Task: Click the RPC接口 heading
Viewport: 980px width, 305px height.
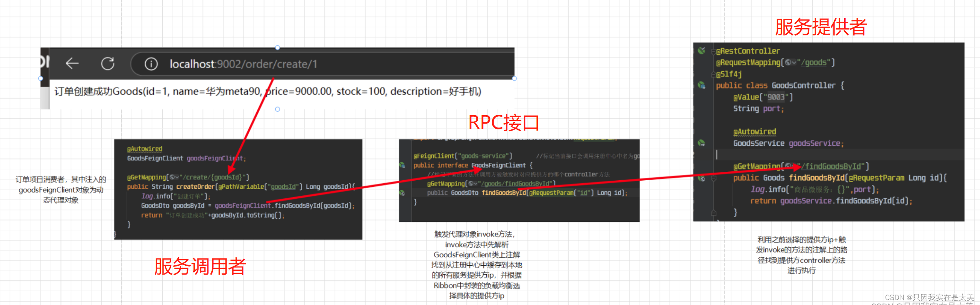Action: point(504,123)
